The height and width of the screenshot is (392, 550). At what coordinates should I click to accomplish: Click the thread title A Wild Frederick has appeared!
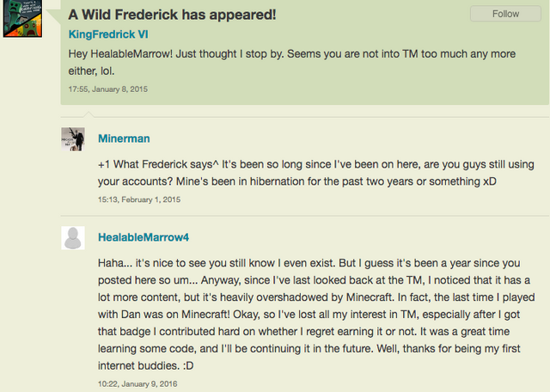pyautogui.click(x=172, y=15)
